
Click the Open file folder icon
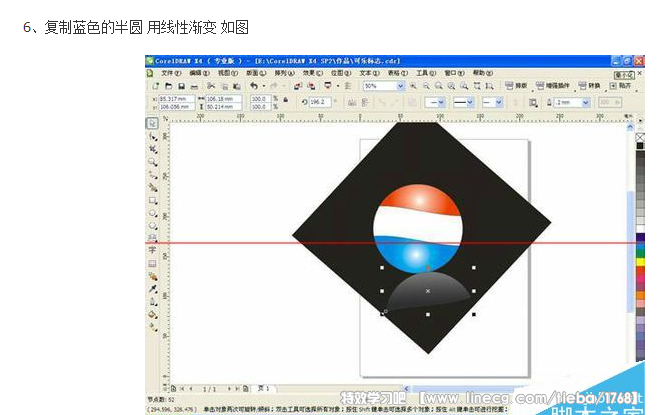tap(168, 86)
